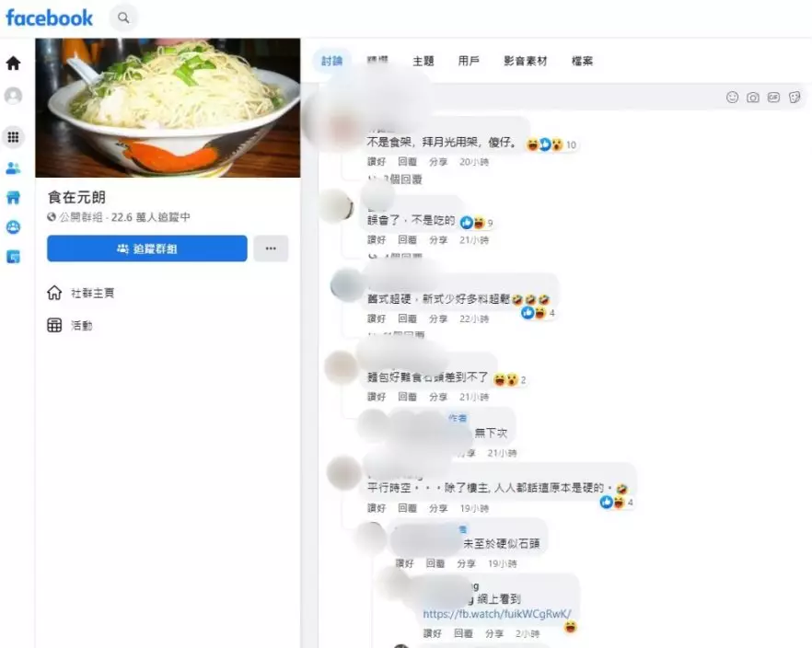Insert emoji using smiley icon in comment box
Viewport: 812px width, 648px height.
pyautogui.click(x=732, y=98)
